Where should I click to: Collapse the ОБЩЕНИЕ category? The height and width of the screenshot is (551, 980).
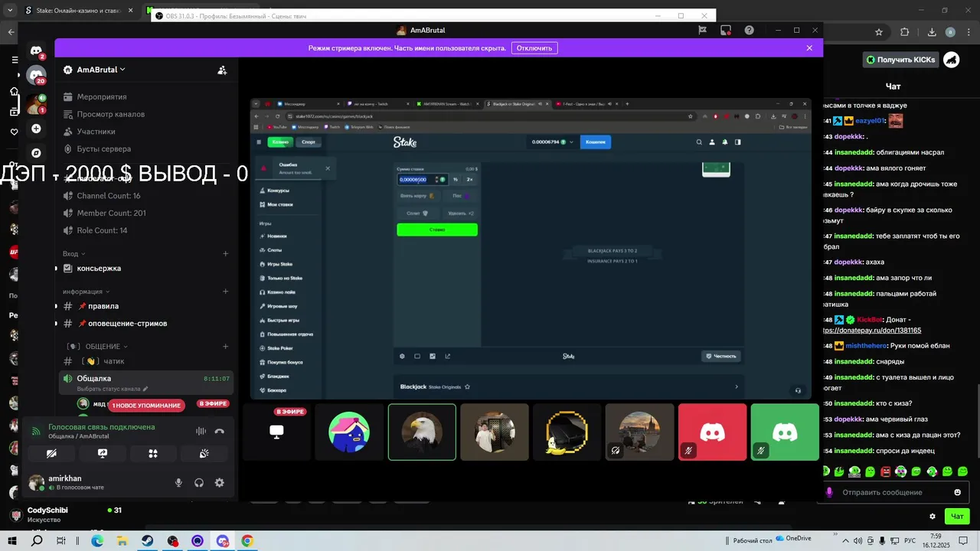tap(98, 347)
